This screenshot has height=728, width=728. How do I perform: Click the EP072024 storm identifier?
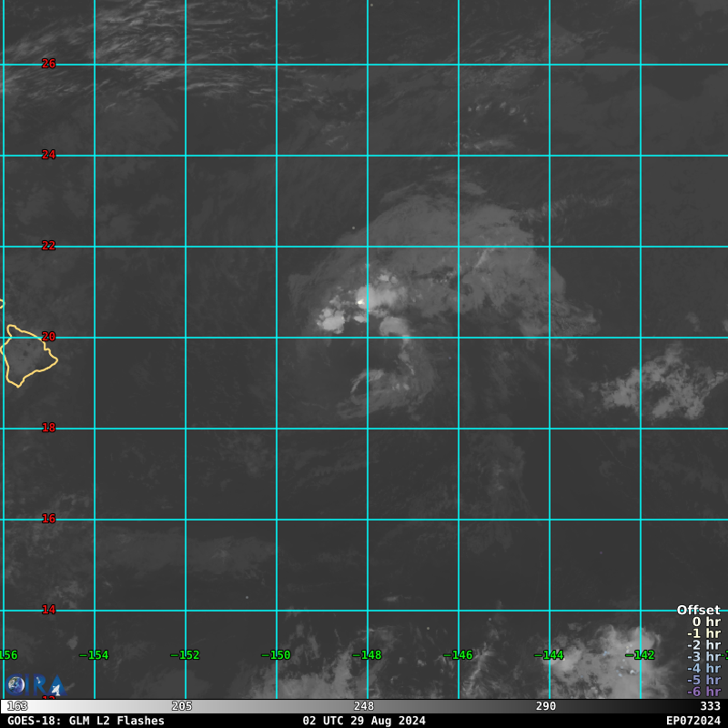pos(693,721)
